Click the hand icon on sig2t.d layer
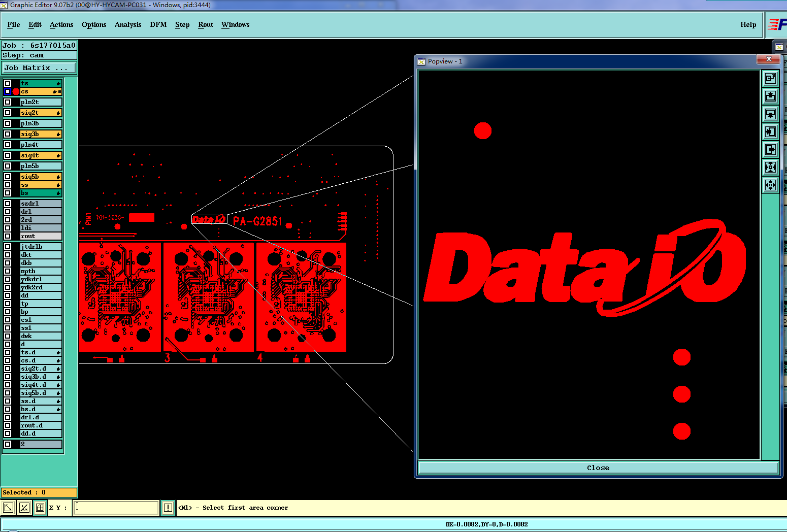The width and height of the screenshot is (787, 532). [x=58, y=369]
